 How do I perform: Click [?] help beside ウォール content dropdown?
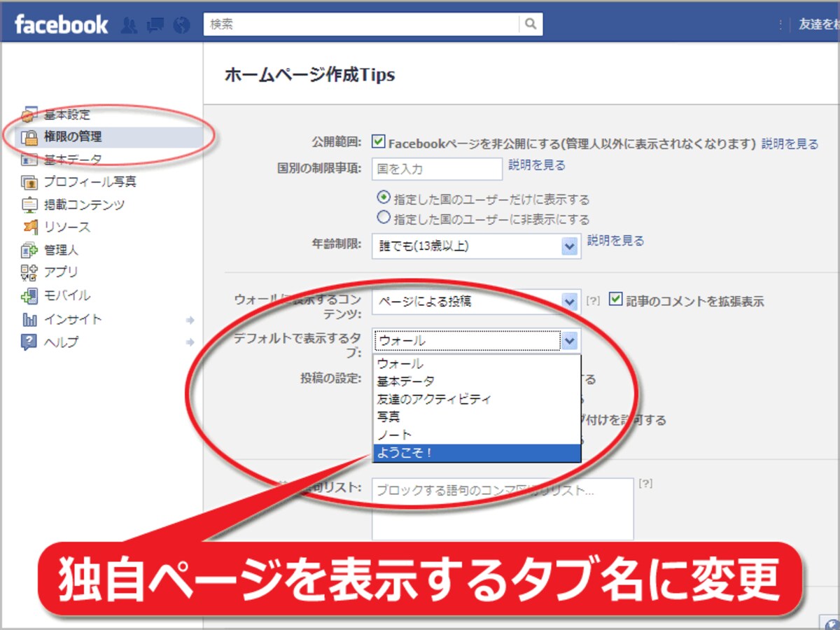coord(593,300)
